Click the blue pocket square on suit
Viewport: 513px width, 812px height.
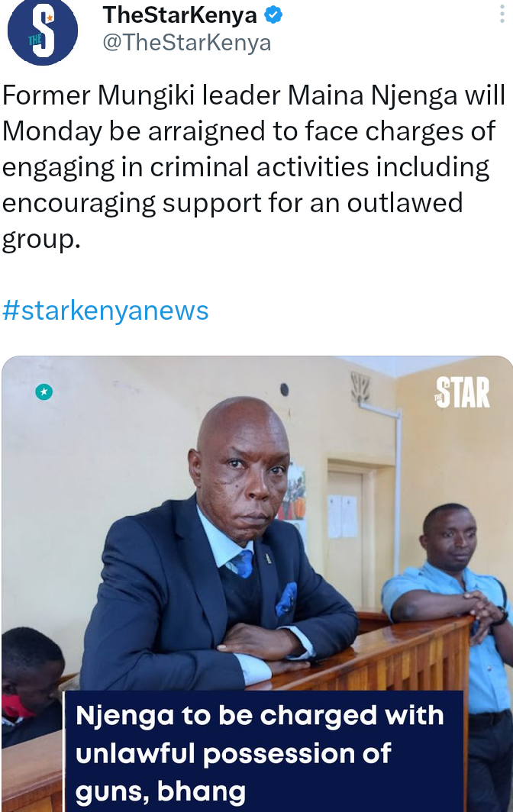point(286,598)
